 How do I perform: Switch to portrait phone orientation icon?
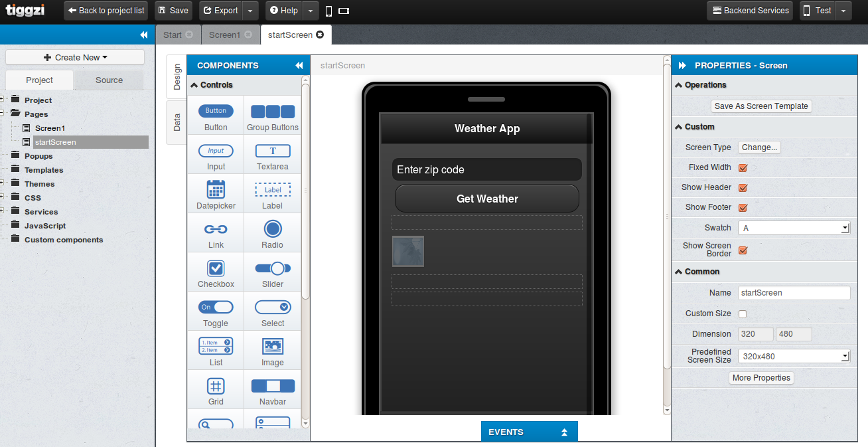point(328,11)
